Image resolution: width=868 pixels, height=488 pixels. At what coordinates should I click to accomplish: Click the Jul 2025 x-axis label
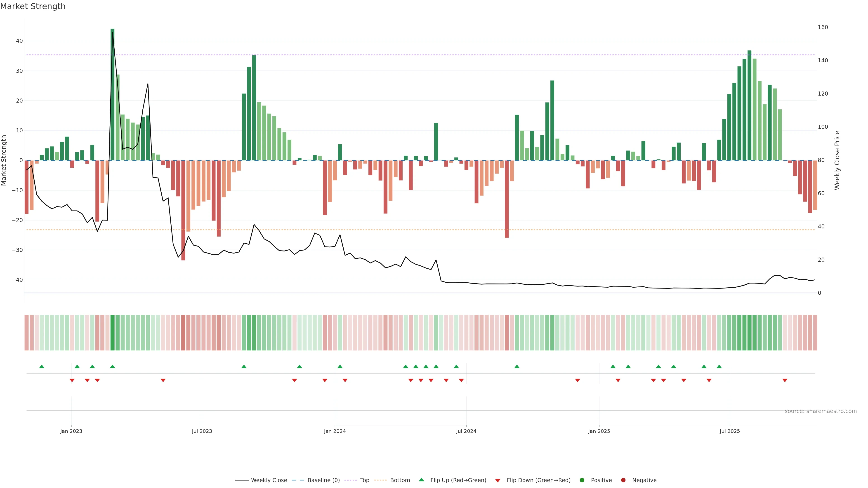pyautogui.click(x=729, y=431)
